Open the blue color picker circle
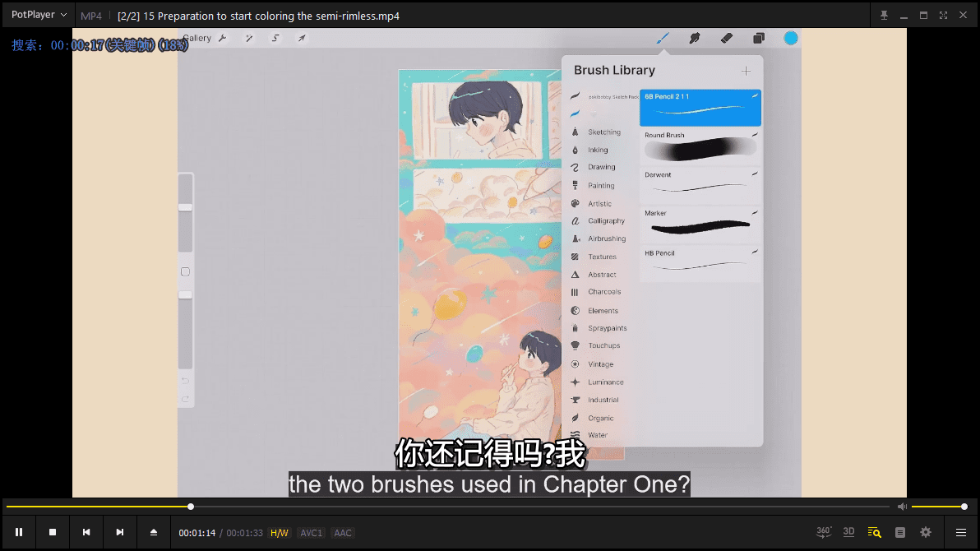This screenshot has width=980, height=551. tap(791, 38)
